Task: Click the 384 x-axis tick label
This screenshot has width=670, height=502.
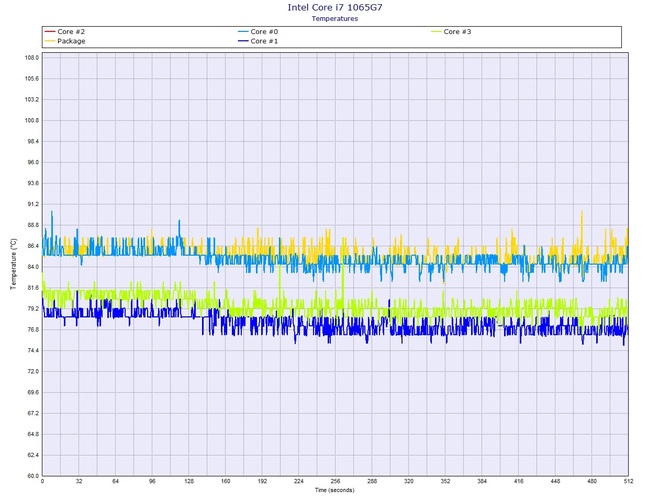Action: coord(482,481)
